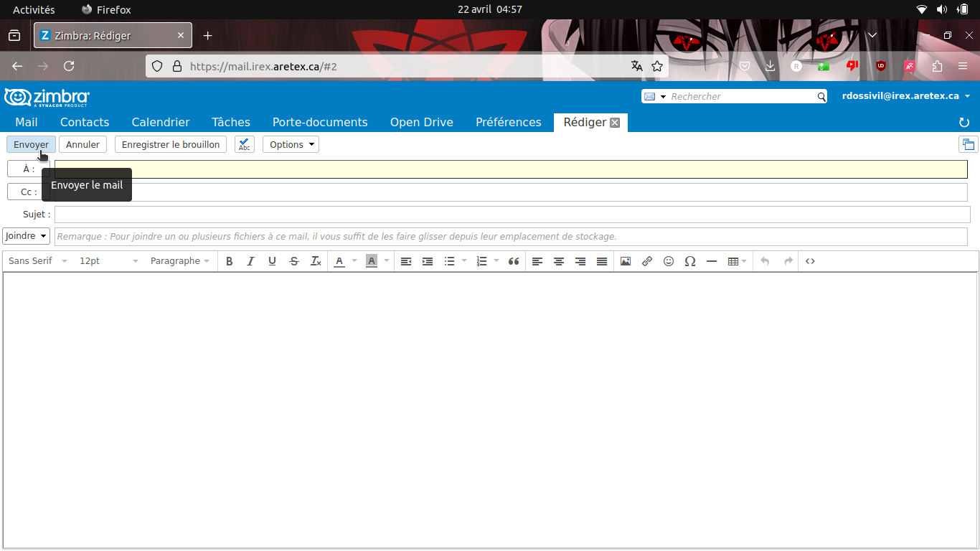Open the Open Drive tab
980x551 pixels.
(x=422, y=122)
